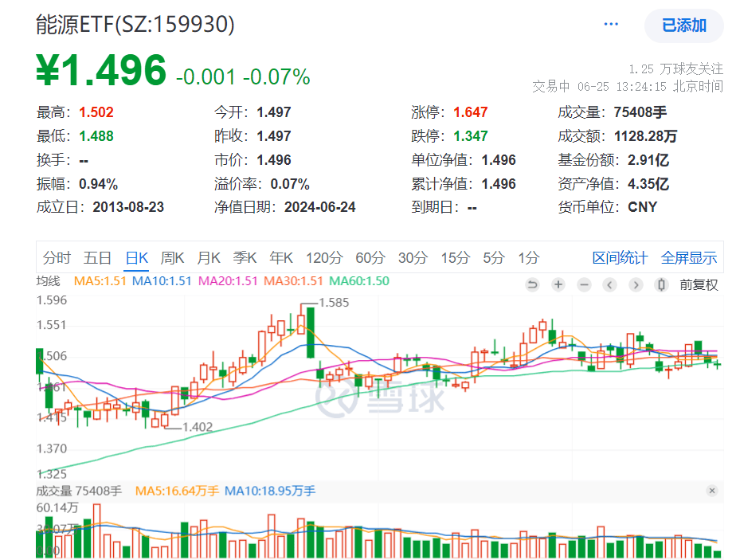
Task: Click the 资产净值 value 4.35亿
Action: pyautogui.click(x=648, y=184)
